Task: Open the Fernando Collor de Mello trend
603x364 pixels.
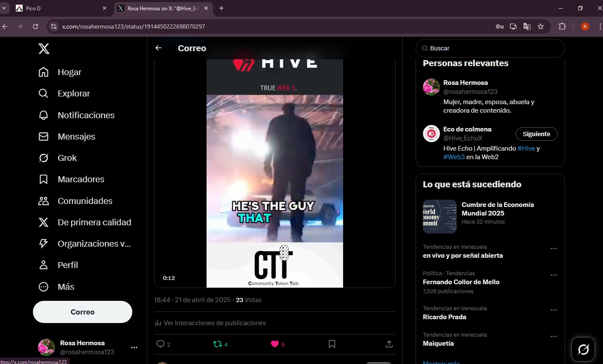Action: 461,282
